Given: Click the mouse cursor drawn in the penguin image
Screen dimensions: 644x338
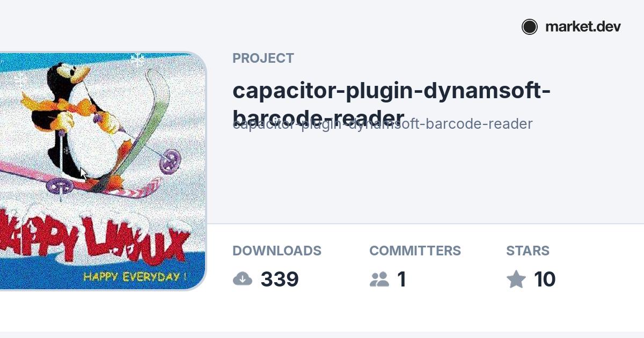Looking at the screenshot, I should [83, 173].
